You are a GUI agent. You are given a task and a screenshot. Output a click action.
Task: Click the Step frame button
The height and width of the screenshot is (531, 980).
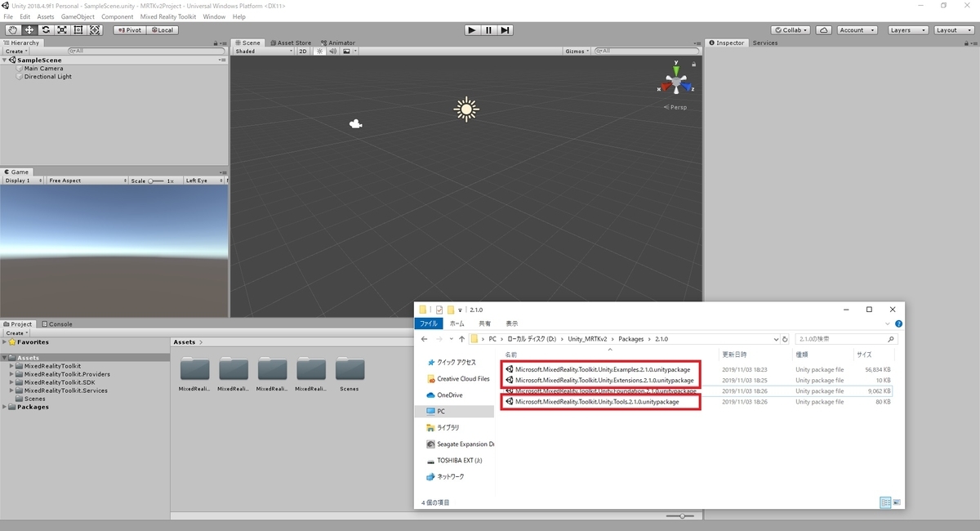point(506,30)
